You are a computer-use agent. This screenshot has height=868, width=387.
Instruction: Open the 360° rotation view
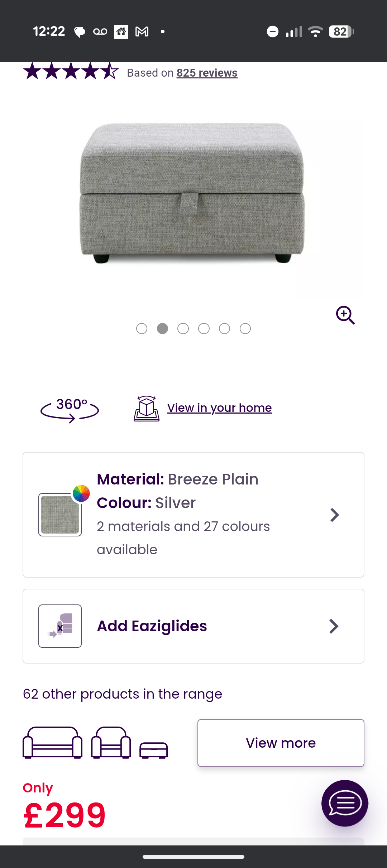pos(70,409)
